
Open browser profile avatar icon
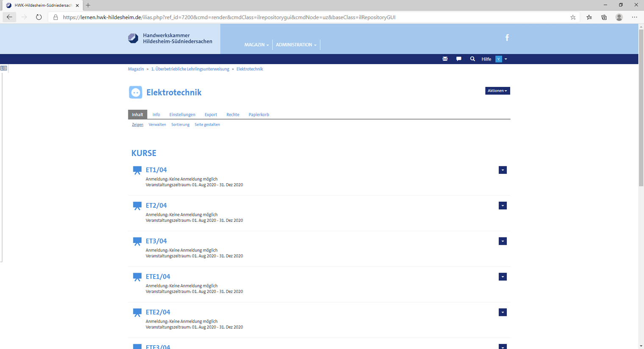(x=619, y=17)
